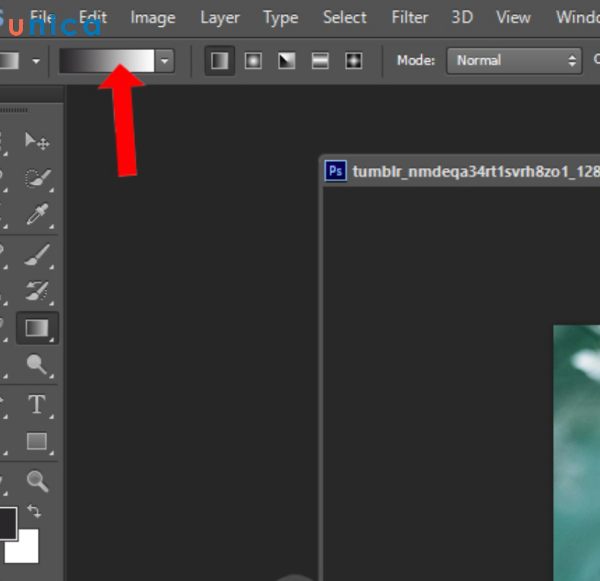Choose Radial Gradient style
This screenshot has height=581, width=600.
[x=253, y=60]
